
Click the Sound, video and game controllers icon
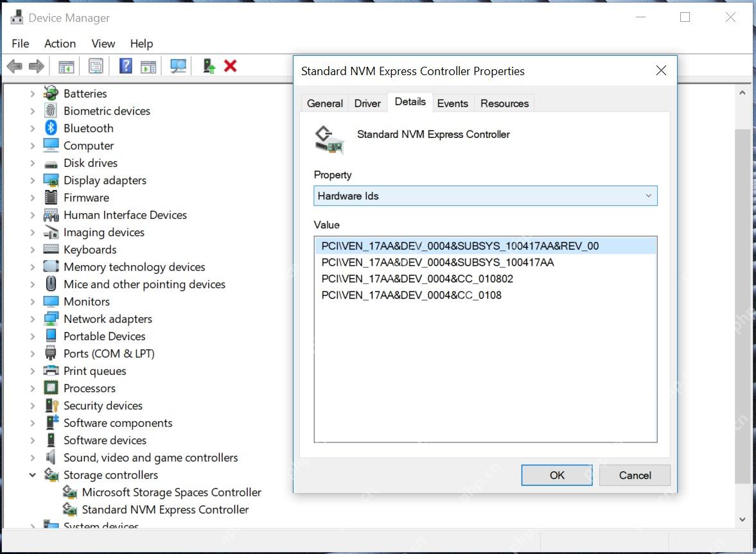click(x=51, y=457)
